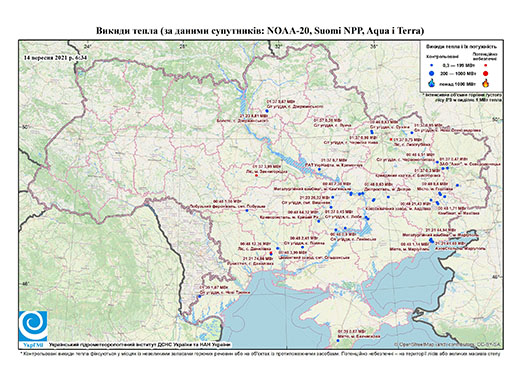
Task: Click the blue marker at Побузьке ferronickel plant
Action: (x=247, y=210)
